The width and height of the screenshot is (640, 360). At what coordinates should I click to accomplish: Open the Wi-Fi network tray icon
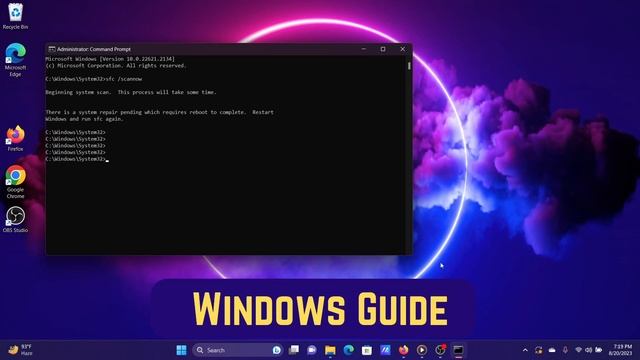[x=578, y=350]
